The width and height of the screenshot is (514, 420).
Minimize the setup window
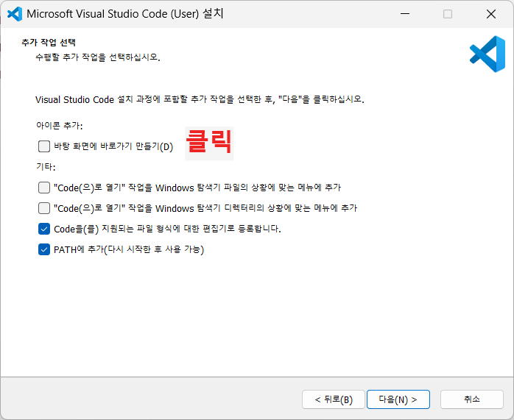(405, 14)
